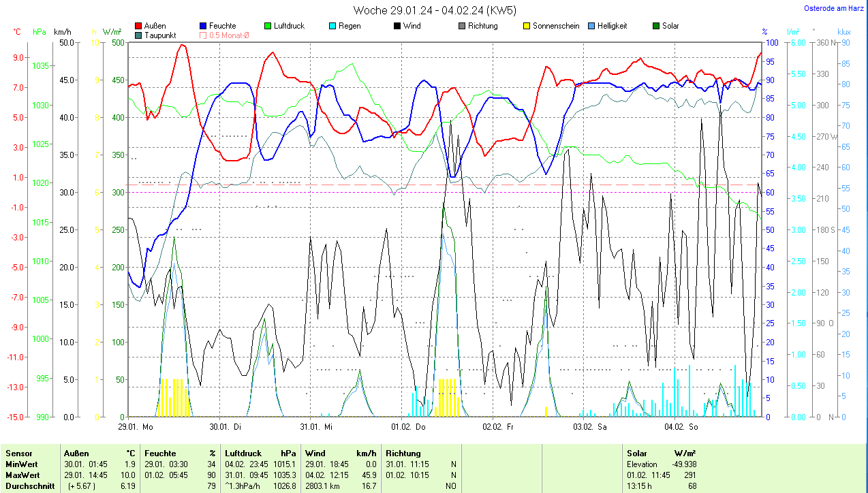Image resolution: width=868 pixels, height=493 pixels.
Task: Click the blue Feuchte legend marker
Action: coord(204,26)
